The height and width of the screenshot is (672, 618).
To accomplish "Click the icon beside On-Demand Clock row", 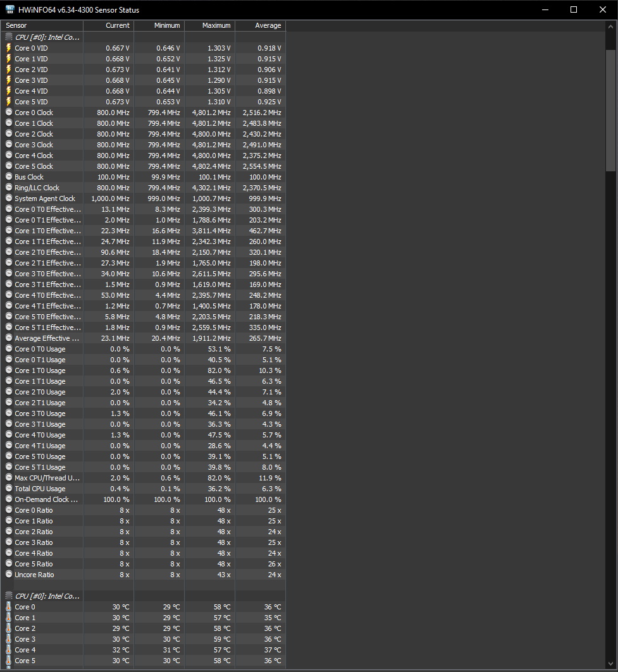I will [x=9, y=499].
